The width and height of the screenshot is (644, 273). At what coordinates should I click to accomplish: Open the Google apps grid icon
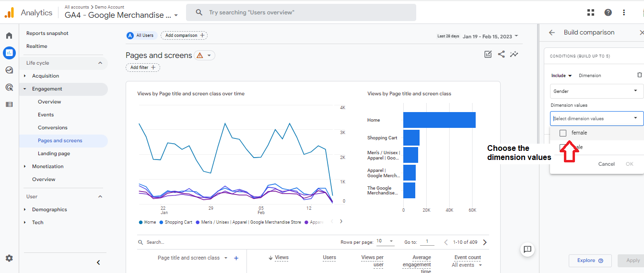coord(591,12)
